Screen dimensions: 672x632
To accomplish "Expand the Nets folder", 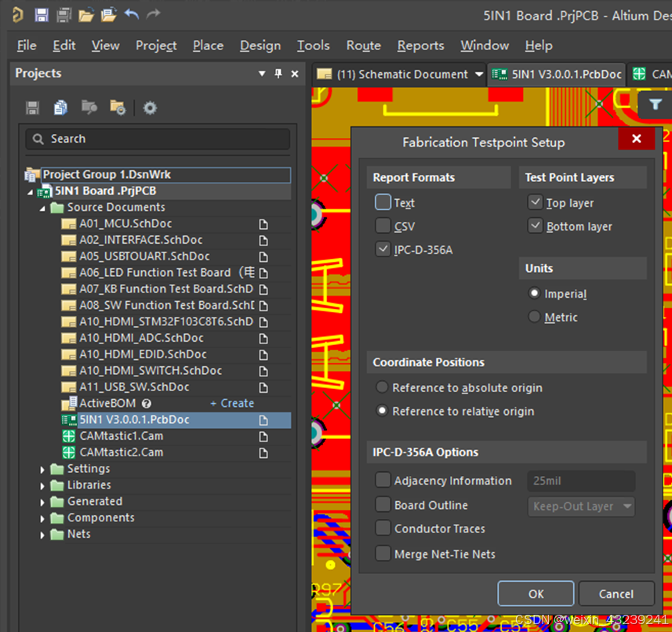I will point(42,535).
